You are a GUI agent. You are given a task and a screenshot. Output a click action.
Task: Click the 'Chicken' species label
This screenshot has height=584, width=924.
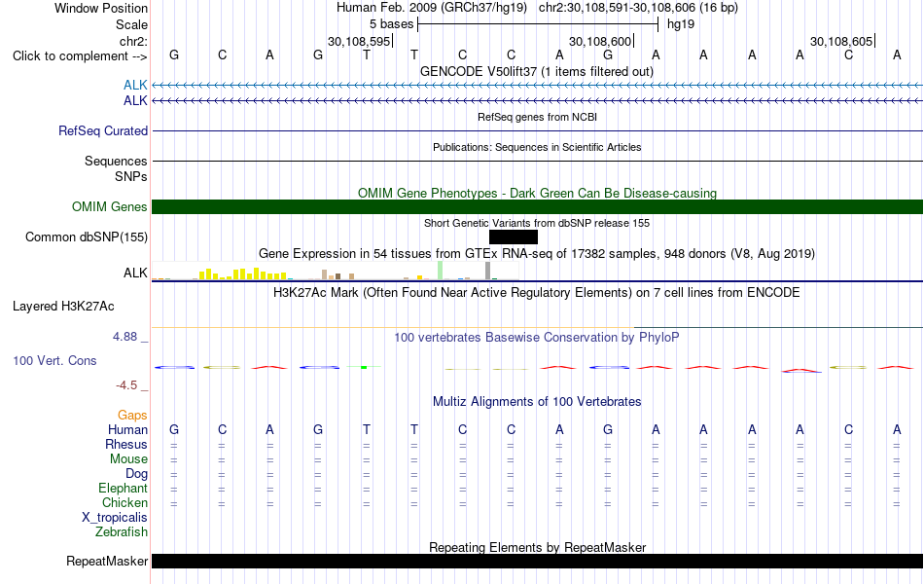pyautogui.click(x=124, y=502)
